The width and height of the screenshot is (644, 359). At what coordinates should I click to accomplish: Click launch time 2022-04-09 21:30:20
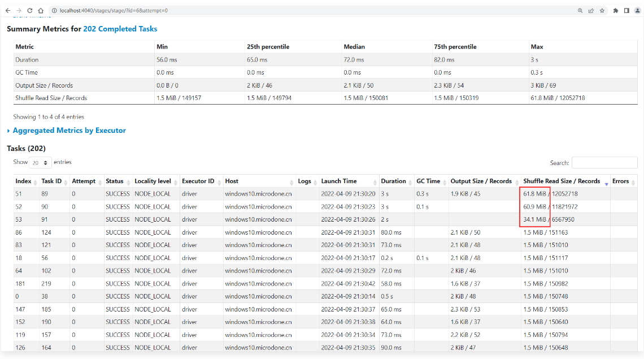[x=349, y=194]
